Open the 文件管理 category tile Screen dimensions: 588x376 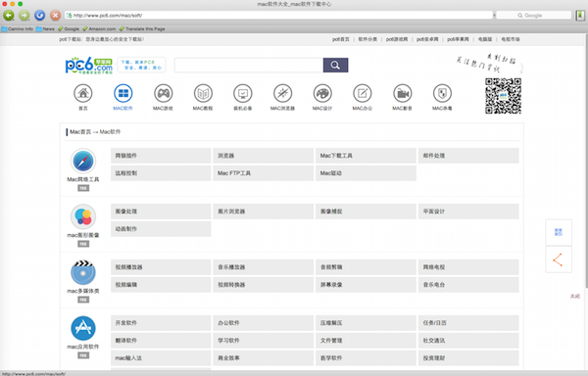point(366,341)
